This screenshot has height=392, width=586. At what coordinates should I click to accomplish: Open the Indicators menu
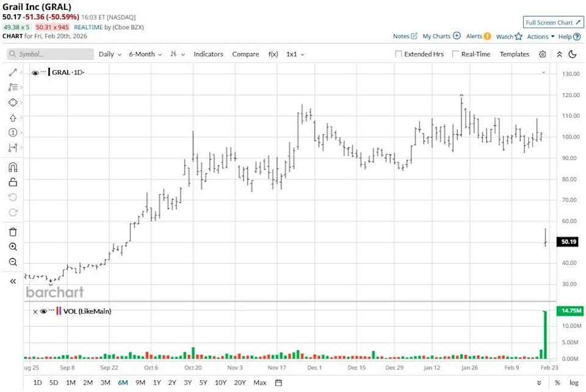click(x=208, y=54)
